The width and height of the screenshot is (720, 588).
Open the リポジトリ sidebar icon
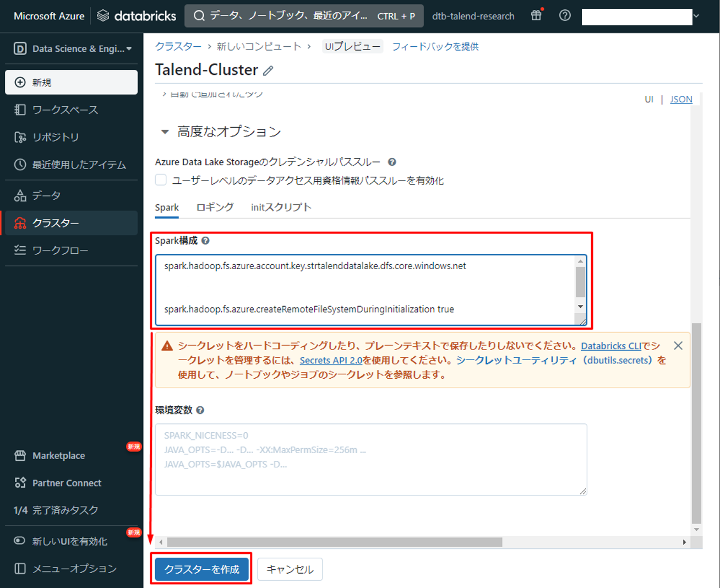click(x=20, y=137)
